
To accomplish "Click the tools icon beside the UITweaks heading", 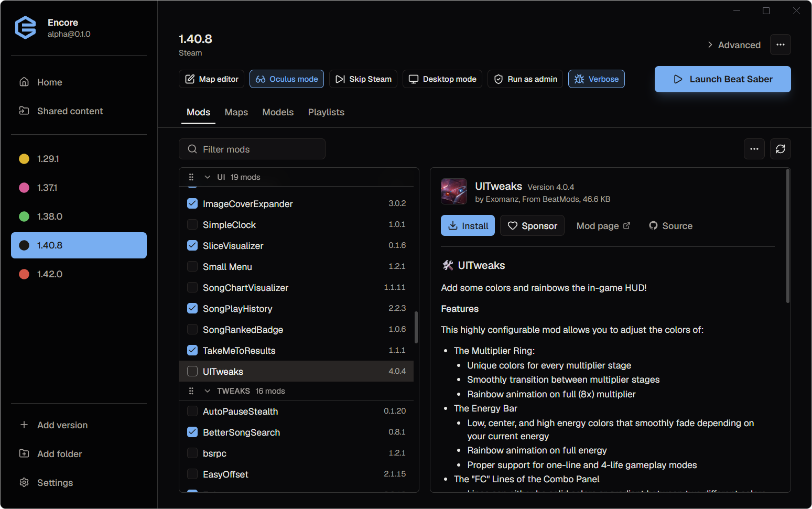I will [448, 265].
